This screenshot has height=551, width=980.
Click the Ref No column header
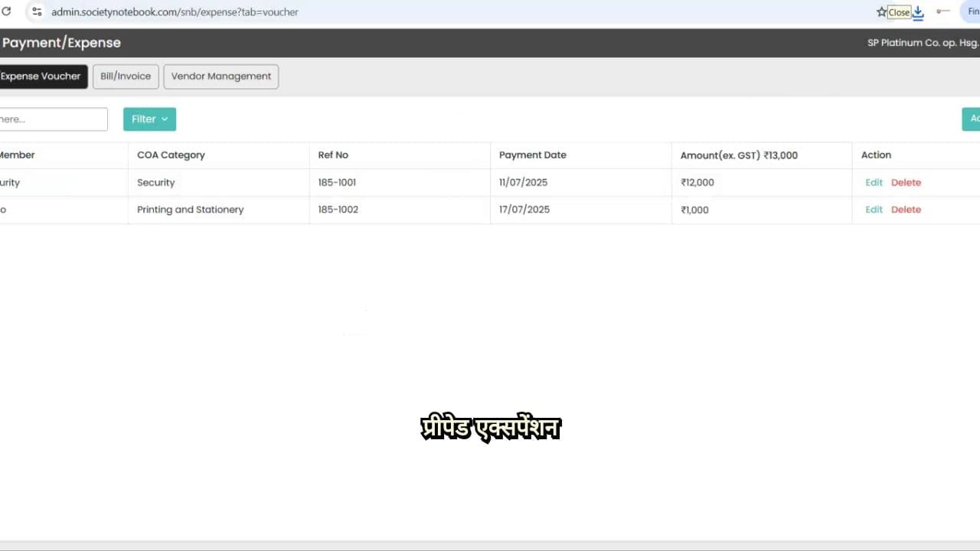333,155
